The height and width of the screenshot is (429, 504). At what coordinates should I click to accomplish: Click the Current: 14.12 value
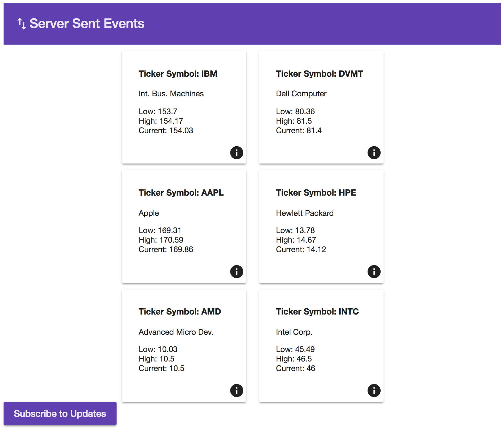click(x=301, y=249)
